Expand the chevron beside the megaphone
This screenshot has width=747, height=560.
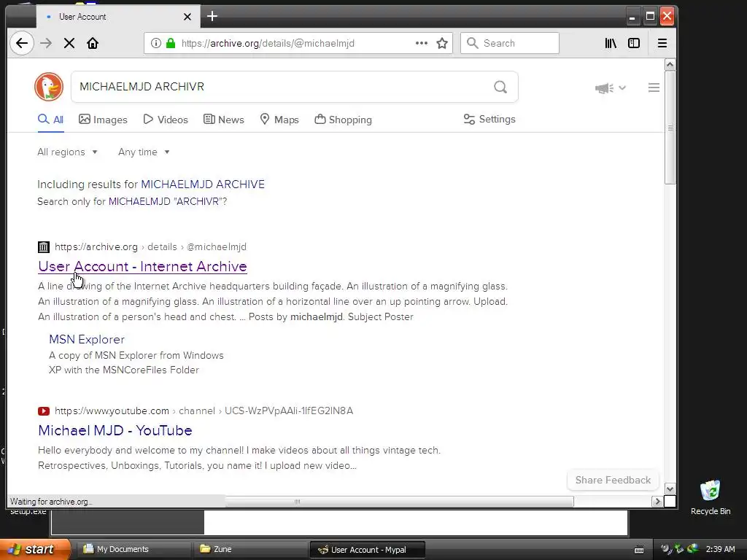[x=622, y=87]
